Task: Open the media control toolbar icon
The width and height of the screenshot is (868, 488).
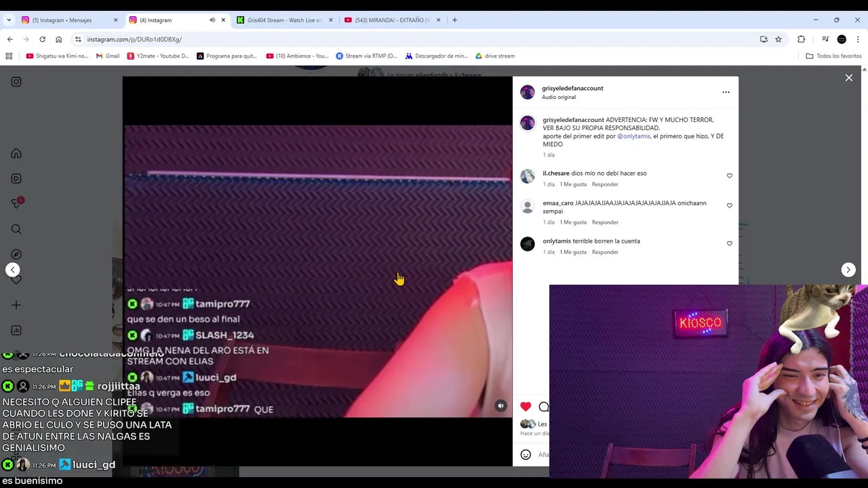Action: pyautogui.click(x=825, y=39)
